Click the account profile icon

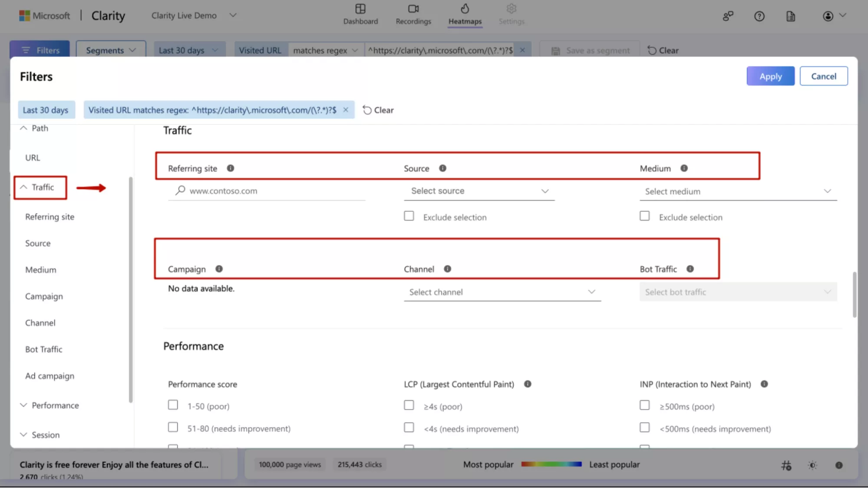(x=828, y=16)
